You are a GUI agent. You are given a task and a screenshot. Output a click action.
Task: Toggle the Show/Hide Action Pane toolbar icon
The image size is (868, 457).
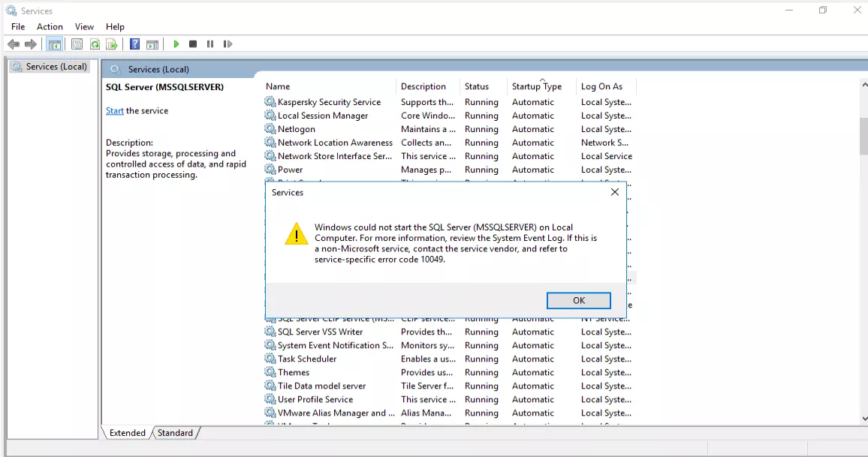pos(152,44)
